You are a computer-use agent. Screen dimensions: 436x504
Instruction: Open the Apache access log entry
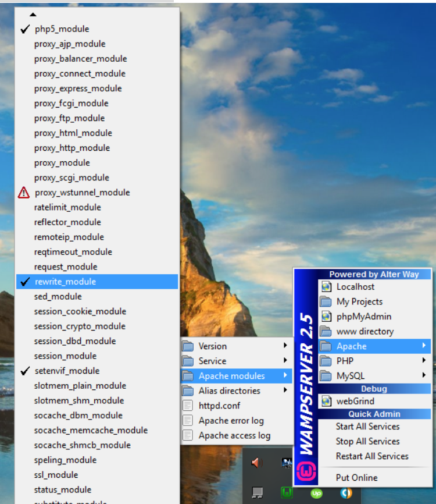point(237,435)
